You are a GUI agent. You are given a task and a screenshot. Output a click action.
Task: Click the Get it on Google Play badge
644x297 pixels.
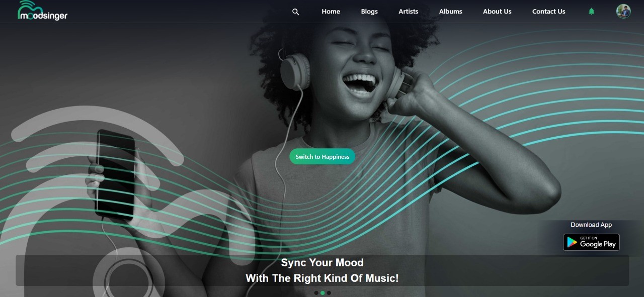tap(591, 242)
